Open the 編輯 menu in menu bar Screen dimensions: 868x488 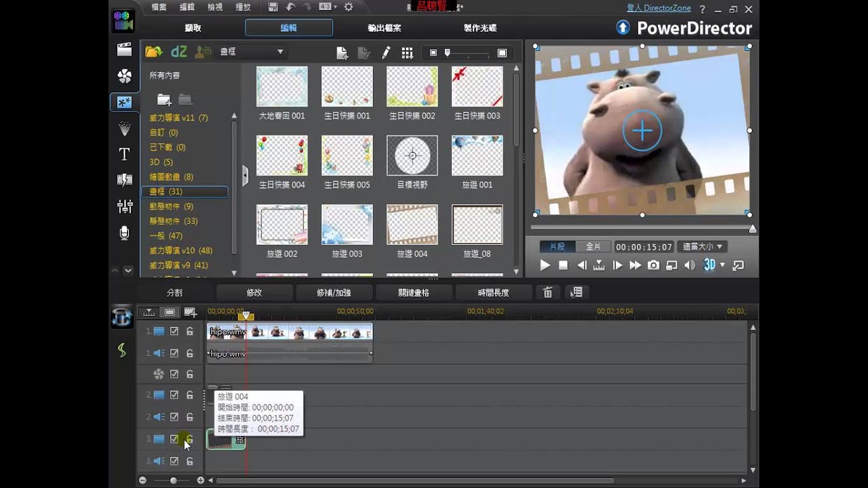[x=187, y=7]
